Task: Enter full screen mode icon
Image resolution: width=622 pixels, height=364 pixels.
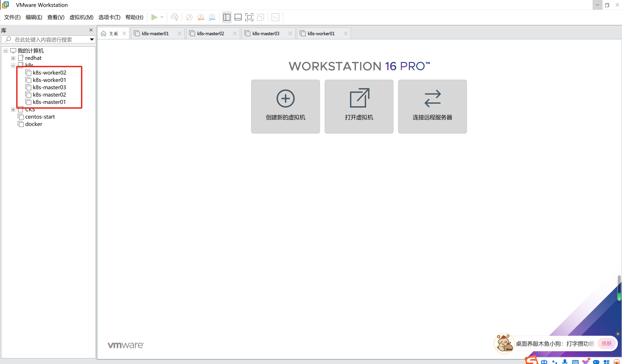Action: (x=249, y=17)
